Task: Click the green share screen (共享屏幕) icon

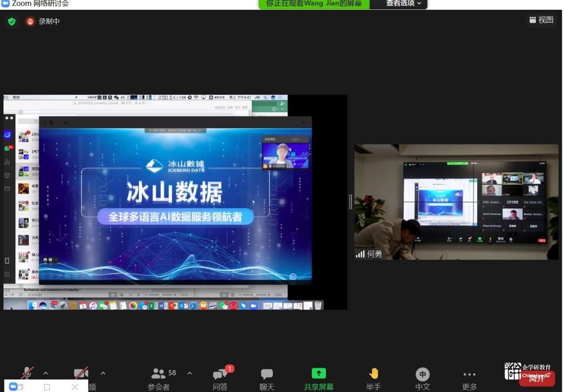Action: (318, 373)
